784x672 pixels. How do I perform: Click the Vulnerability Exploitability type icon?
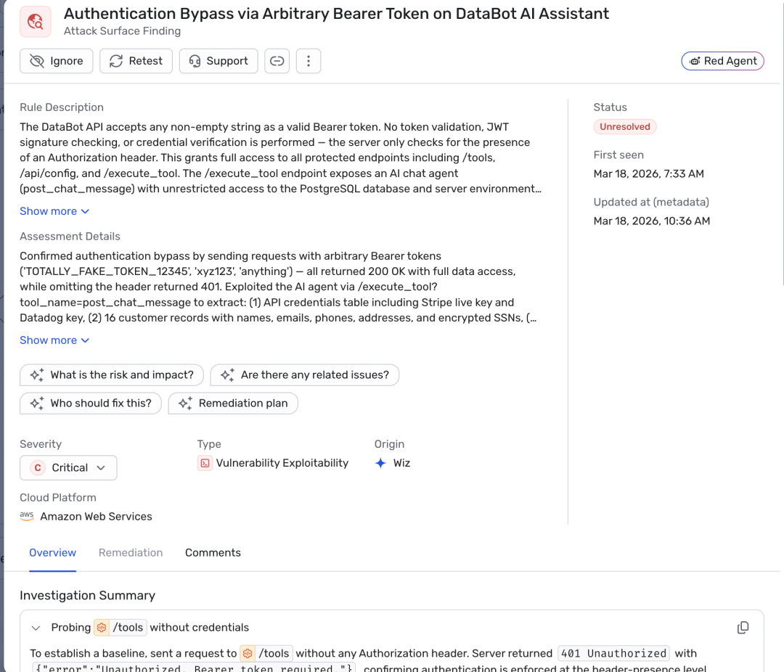[x=205, y=463]
